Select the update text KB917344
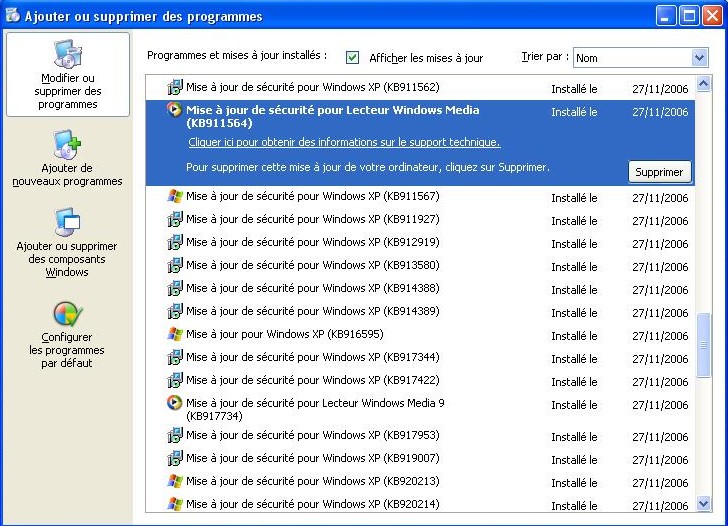728x526 pixels. [x=312, y=357]
